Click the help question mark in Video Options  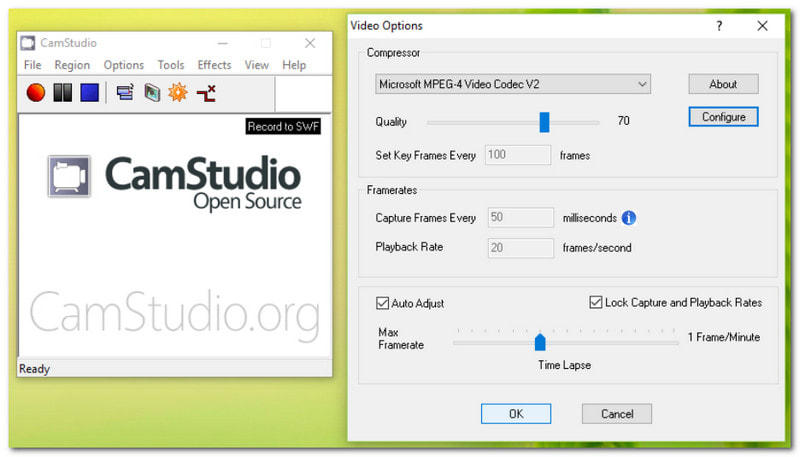pos(719,26)
